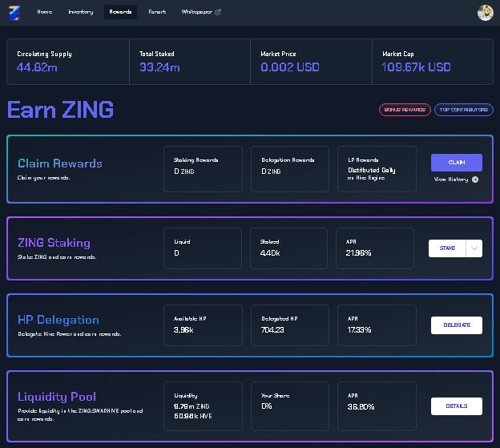Click the Whitepaper external link icon
The image size is (500, 448).
click(218, 12)
